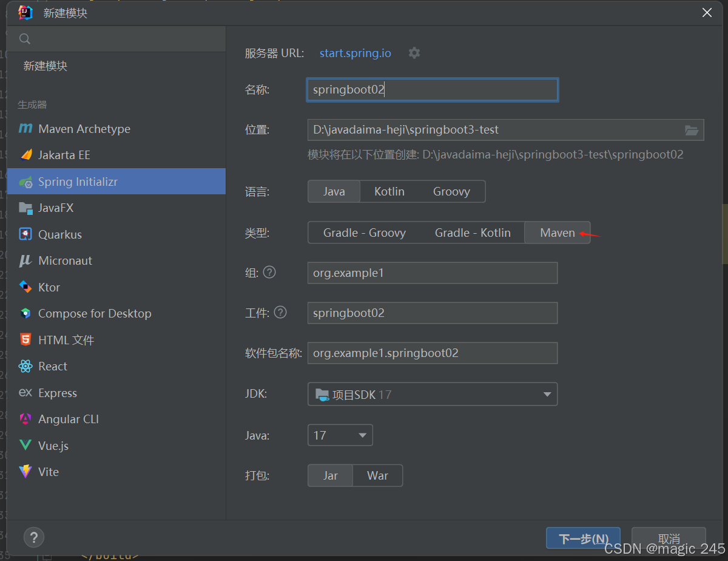Select JavaFX generator
This screenshot has width=728, height=561.
point(116,208)
